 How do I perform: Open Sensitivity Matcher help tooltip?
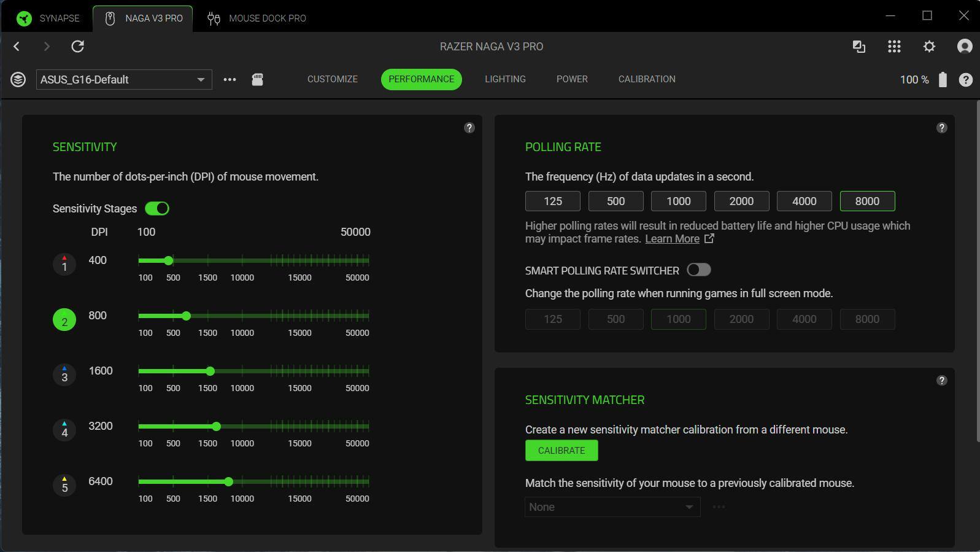(x=942, y=381)
